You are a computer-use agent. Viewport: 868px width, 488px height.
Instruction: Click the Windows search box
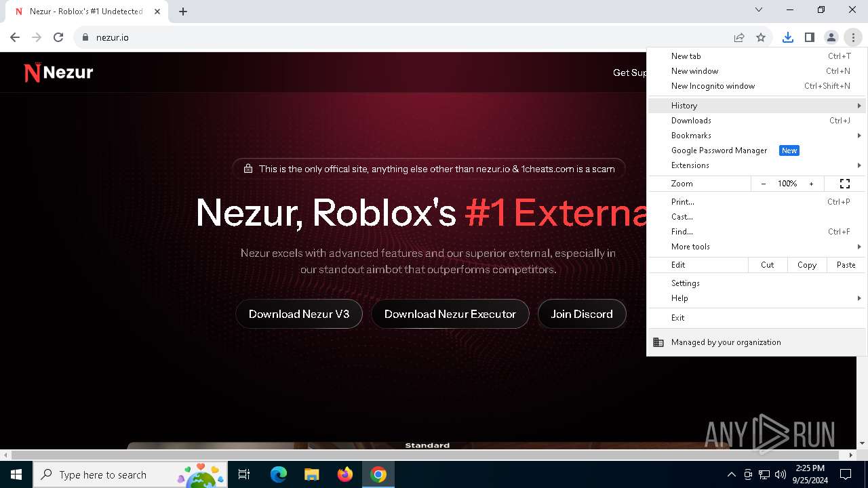[131, 474]
